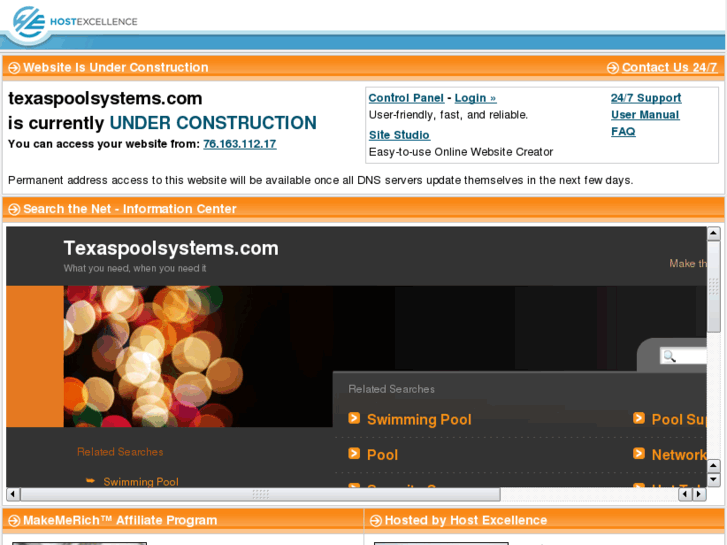The height and width of the screenshot is (545, 727).
Task: Click frame's vertical scrollbar up arrow
Action: click(714, 234)
